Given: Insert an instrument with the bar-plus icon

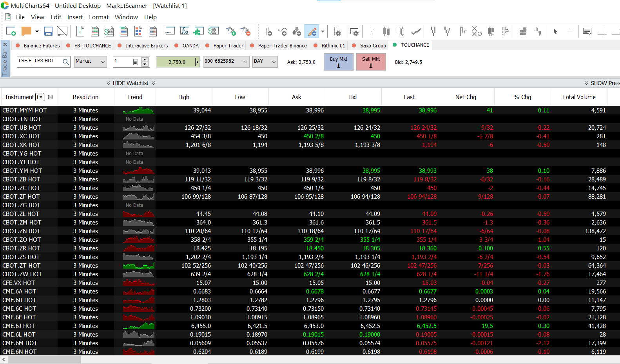Looking at the screenshot, I should 269,31.
